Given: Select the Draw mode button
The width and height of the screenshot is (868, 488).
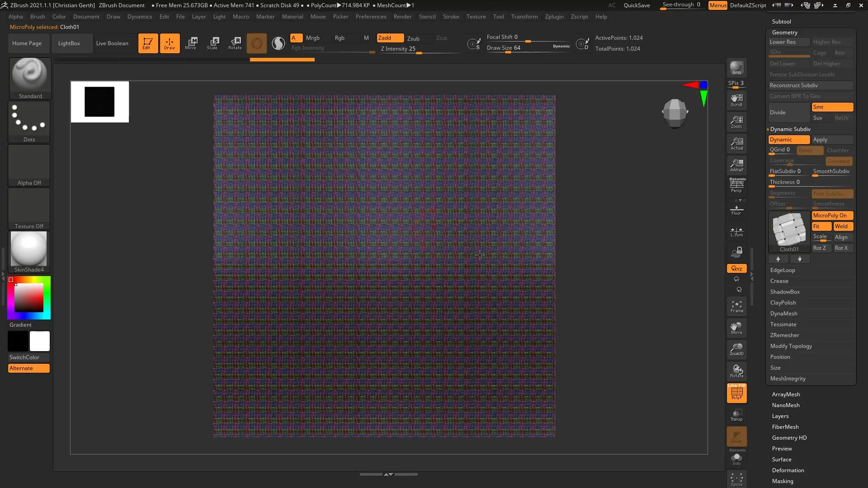Looking at the screenshot, I should point(170,43).
